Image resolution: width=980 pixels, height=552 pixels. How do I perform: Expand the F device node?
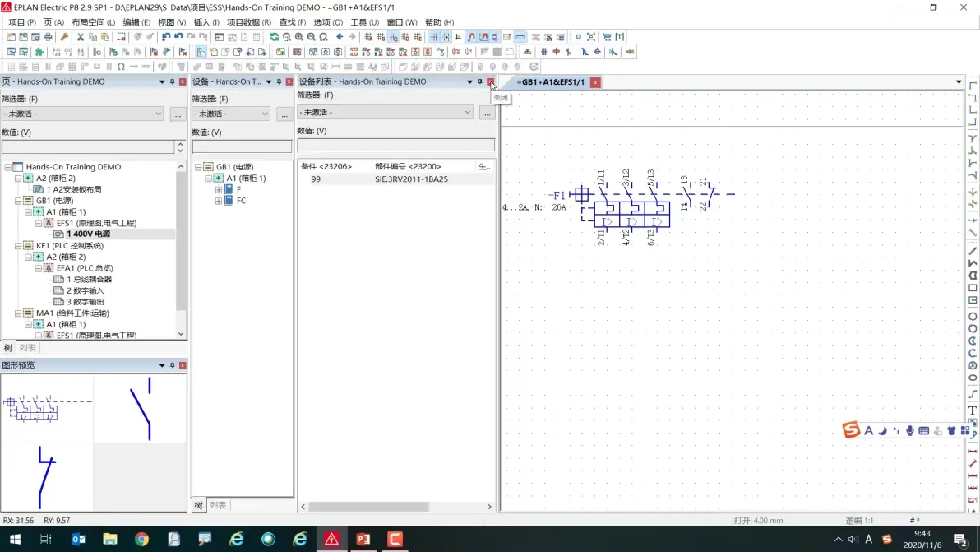(x=219, y=189)
